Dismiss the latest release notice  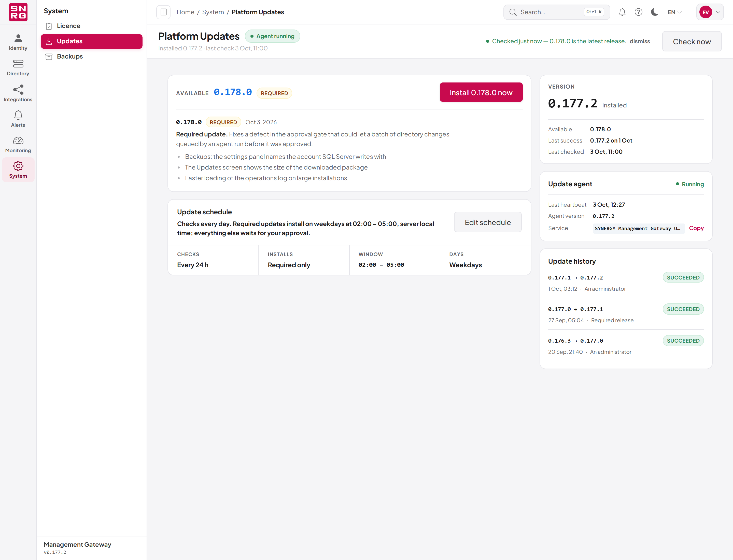pyautogui.click(x=640, y=41)
